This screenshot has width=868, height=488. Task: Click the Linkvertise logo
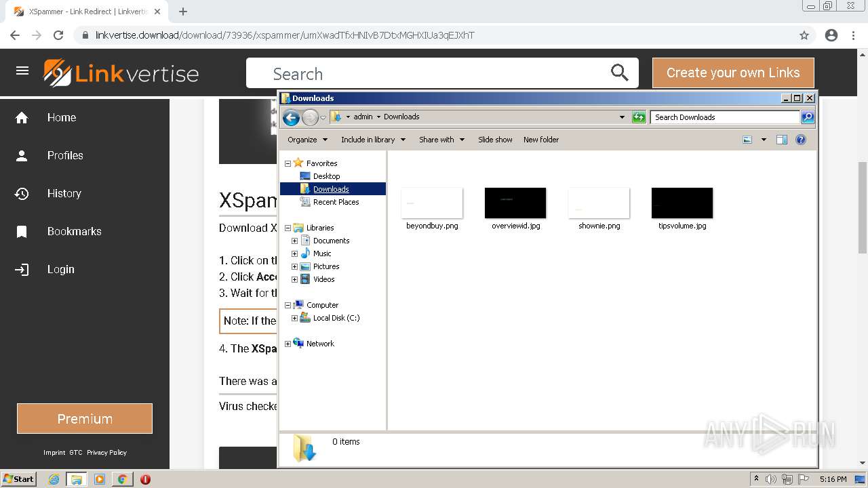(x=121, y=73)
